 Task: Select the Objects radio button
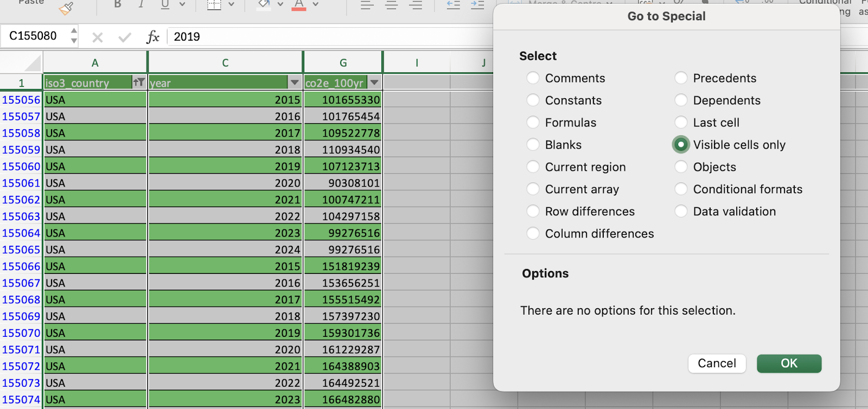681,167
